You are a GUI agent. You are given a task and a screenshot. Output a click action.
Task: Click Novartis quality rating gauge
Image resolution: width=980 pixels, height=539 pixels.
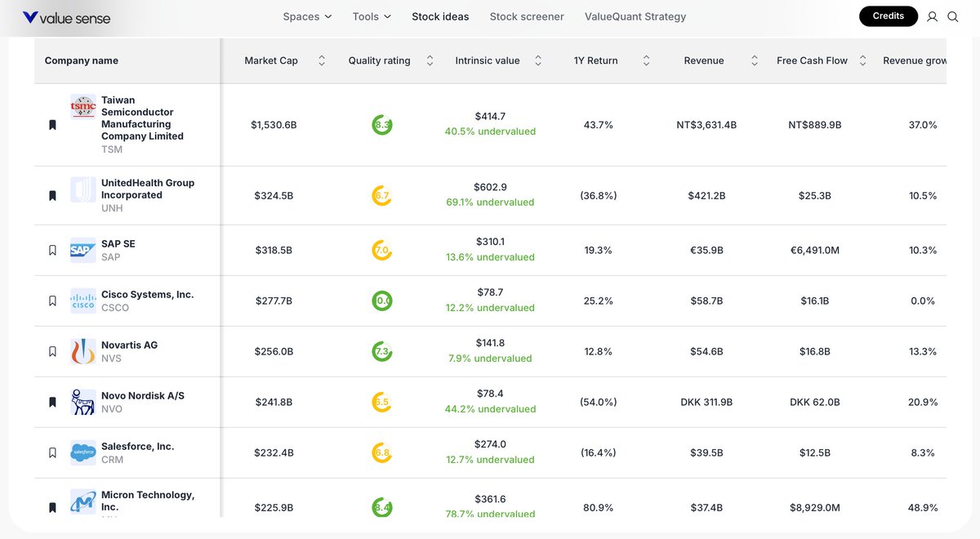click(x=382, y=351)
